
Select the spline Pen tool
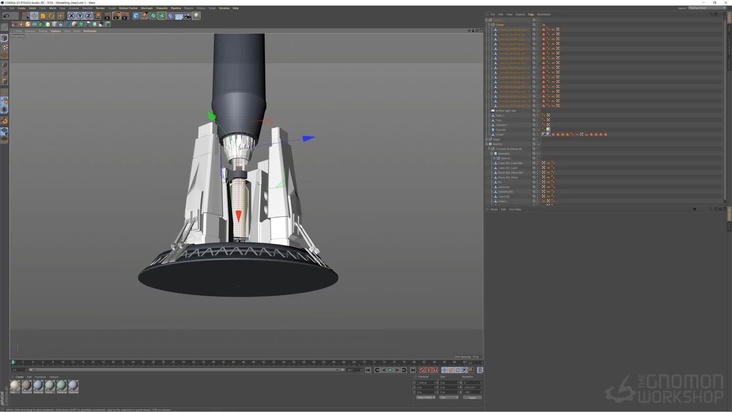[x=145, y=16]
